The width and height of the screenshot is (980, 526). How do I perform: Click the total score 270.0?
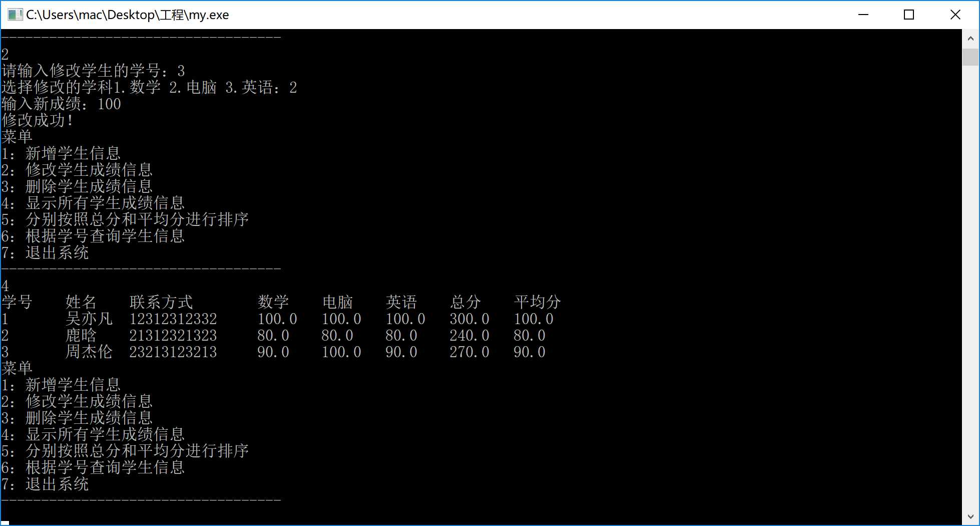(469, 352)
